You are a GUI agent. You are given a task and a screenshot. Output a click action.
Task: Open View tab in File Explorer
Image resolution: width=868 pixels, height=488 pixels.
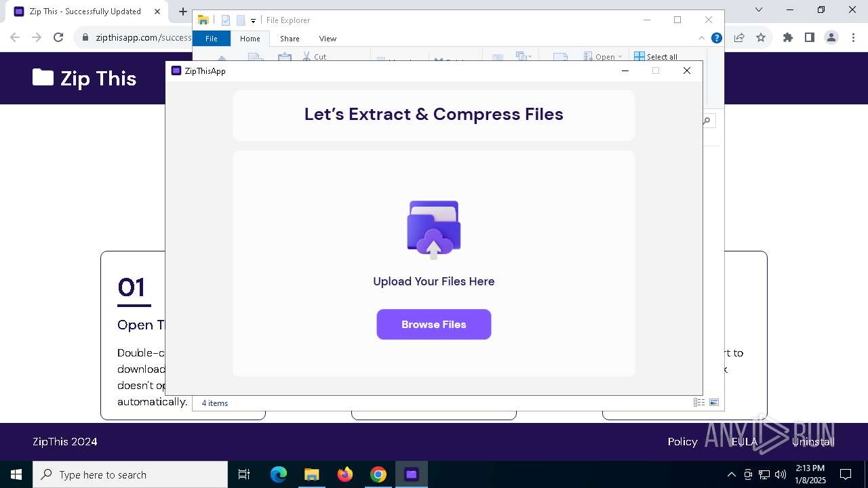point(328,39)
